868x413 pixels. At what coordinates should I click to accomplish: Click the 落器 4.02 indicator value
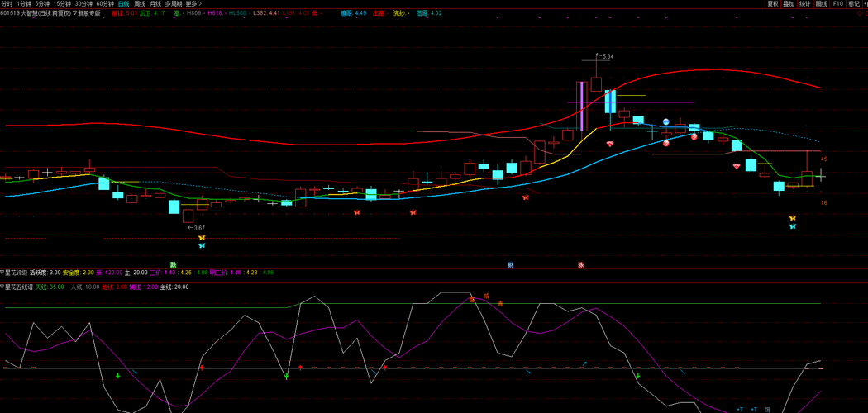click(429, 12)
